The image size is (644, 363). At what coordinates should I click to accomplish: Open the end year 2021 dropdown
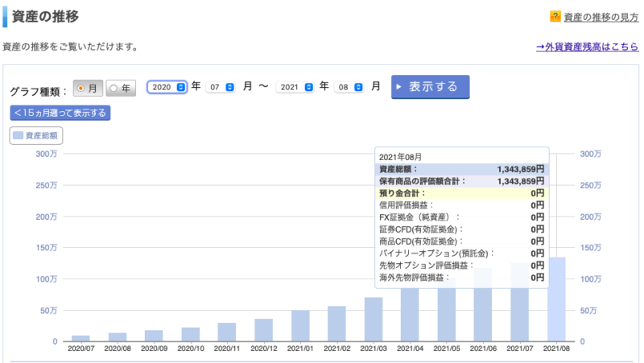[295, 87]
